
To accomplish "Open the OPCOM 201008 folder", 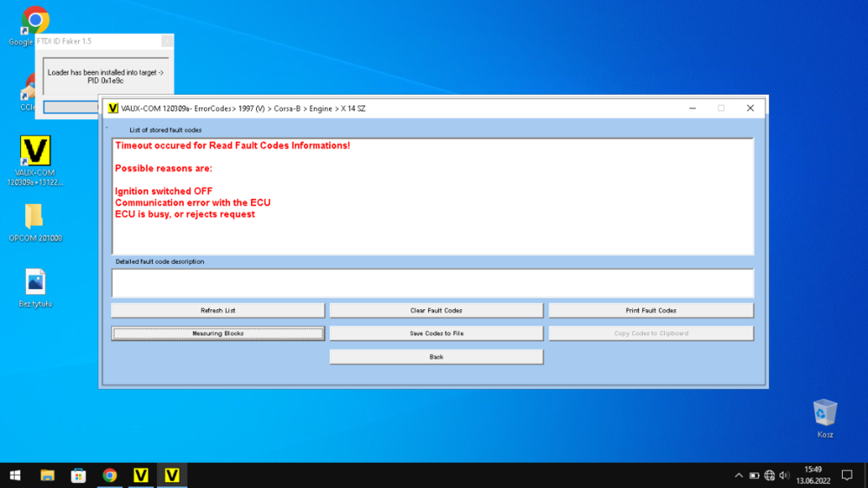I will [35, 217].
